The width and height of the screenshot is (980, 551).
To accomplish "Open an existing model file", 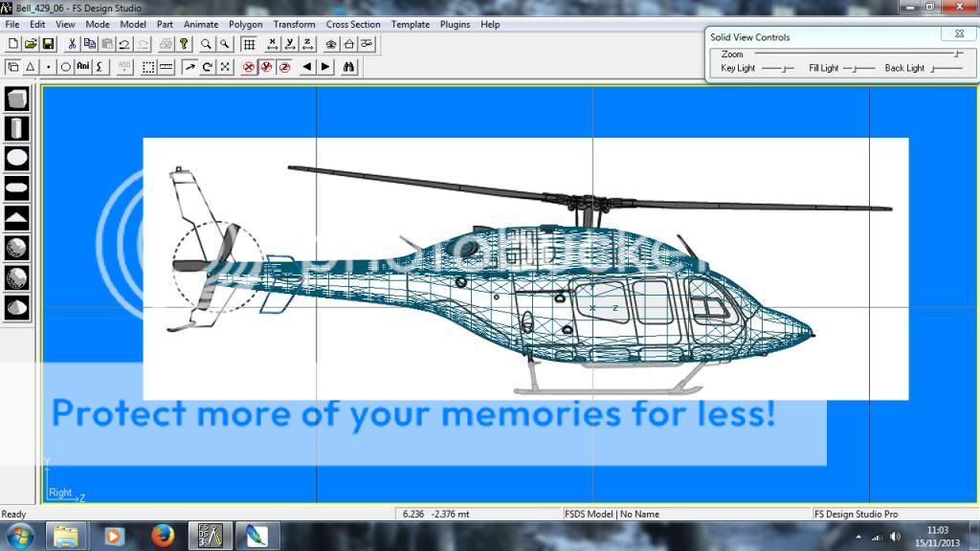I will pyautogui.click(x=32, y=44).
